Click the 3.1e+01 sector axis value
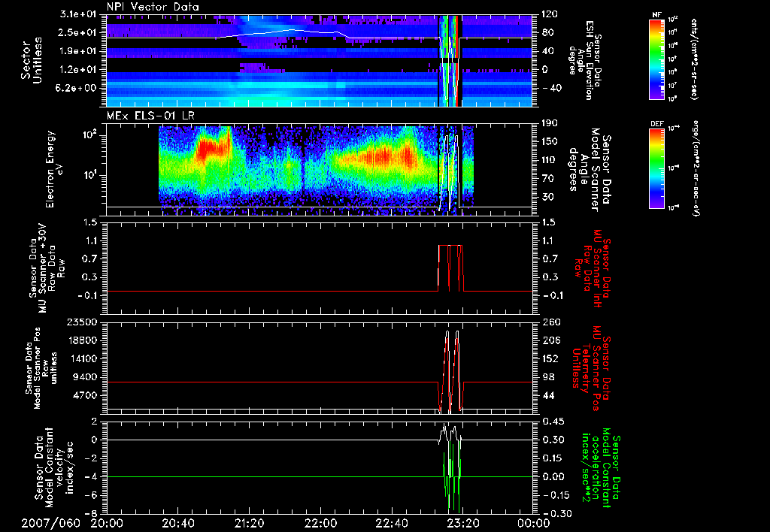This screenshot has width=770, height=532. tap(77, 14)
